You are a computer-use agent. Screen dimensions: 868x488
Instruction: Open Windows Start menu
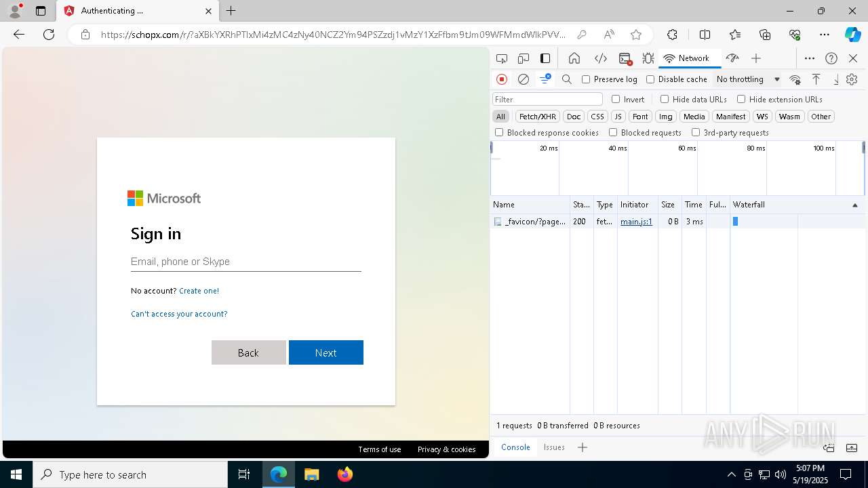point(16,474)
